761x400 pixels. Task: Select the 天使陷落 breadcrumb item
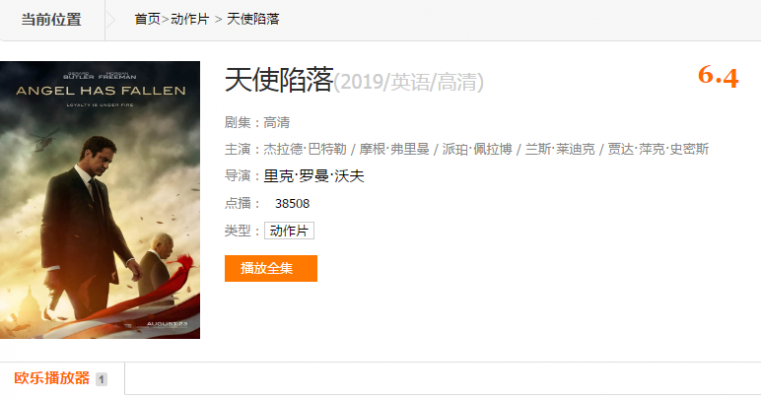pyautogui.click(x=253, y=19)
